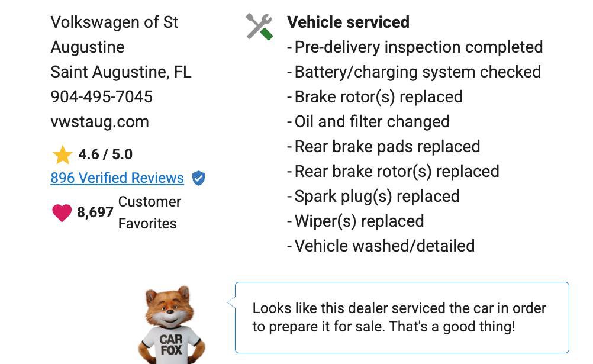This screenshot has width=593, height=364.
Task: Select the Vehicle serviced section header
Action: [348, 22]
